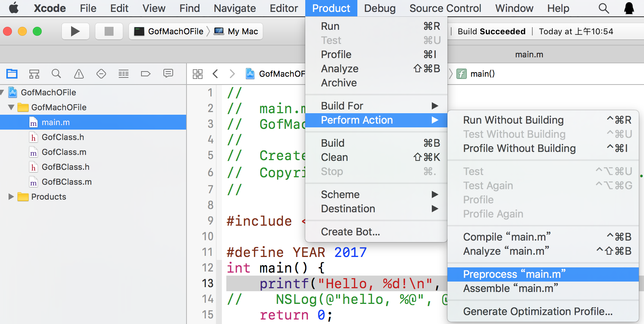This screenshot has height=324, width=644.
Task: Open the Debug menu
Action: click(x=380, y=8)
